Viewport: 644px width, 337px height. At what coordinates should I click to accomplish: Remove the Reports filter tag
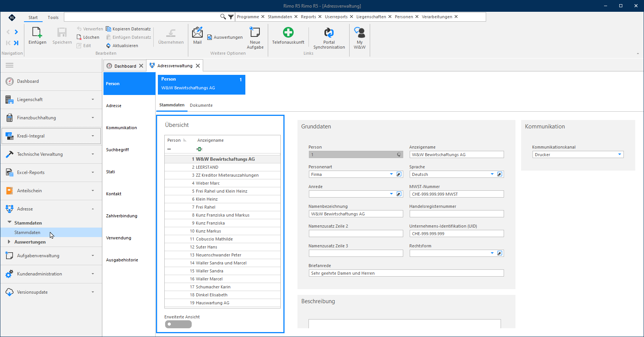(x=320, y=17)
